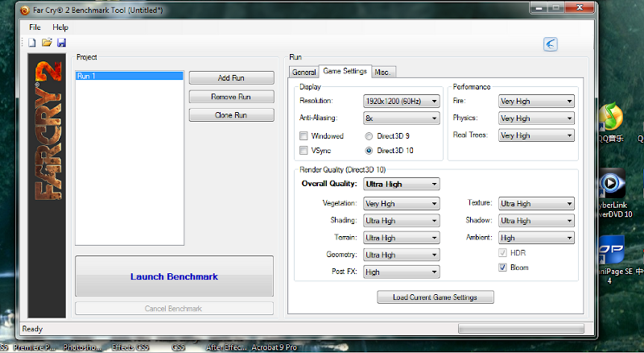The width and height of the screenshot is (644, 353).
Task: Click the Acrobat 9 Pro taskbar item
Action: tap(275, 347)
